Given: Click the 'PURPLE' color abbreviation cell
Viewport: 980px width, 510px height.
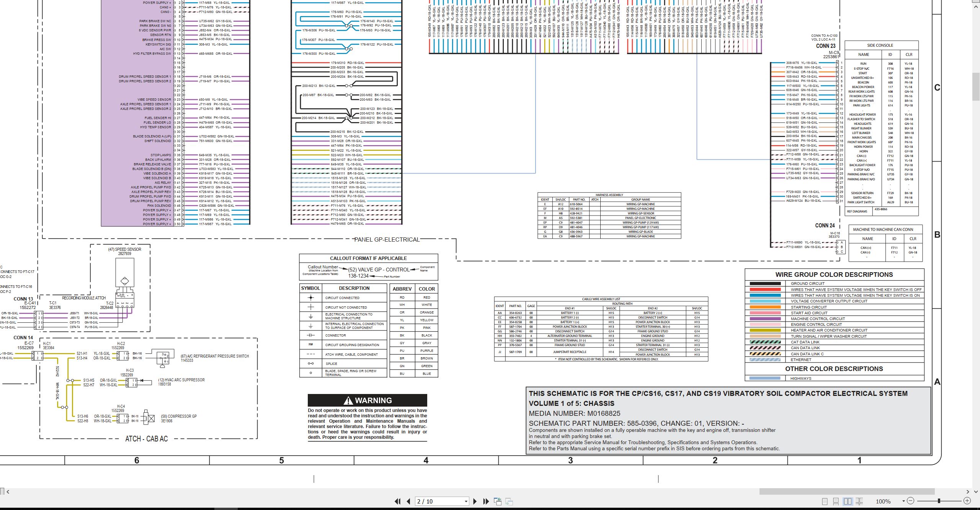Looking at the screenshot, I should tap(427, 351).
